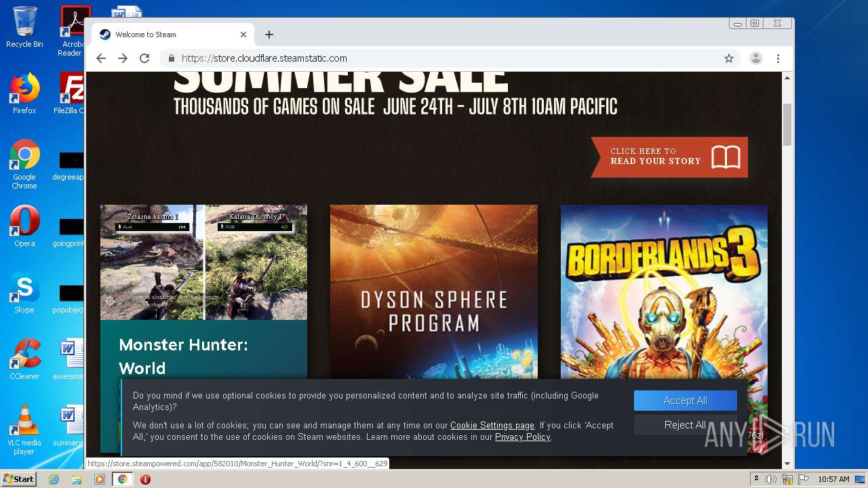
Task: Click the address bar URL
Action: click(x=264, y=58)
